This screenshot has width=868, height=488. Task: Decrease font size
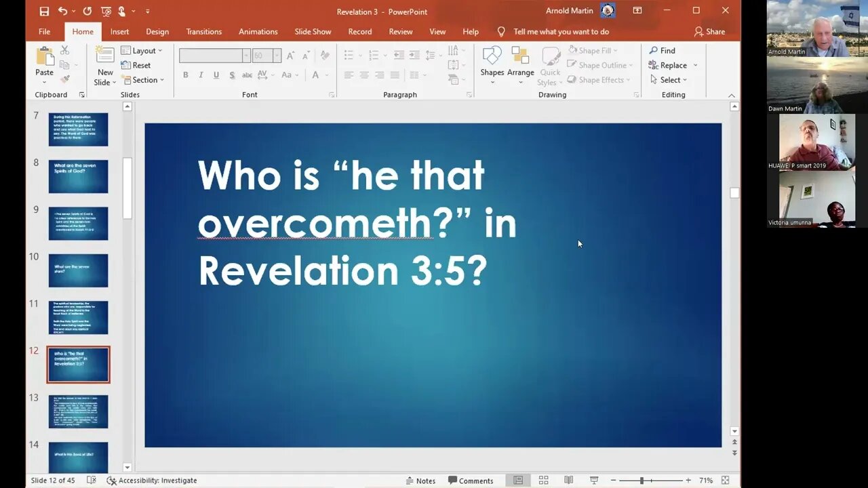tap(305, 56)
